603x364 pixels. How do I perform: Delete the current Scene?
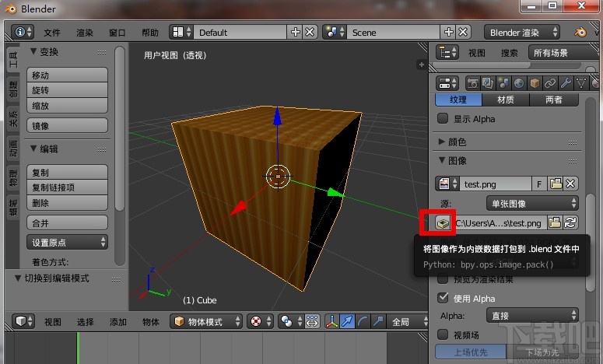click(x=463, y=32)
